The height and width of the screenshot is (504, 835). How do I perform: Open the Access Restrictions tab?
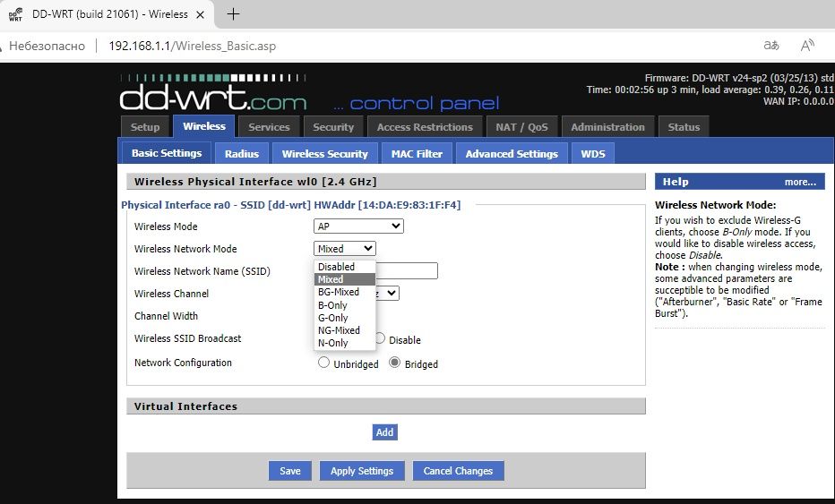(x=425, y=126)
